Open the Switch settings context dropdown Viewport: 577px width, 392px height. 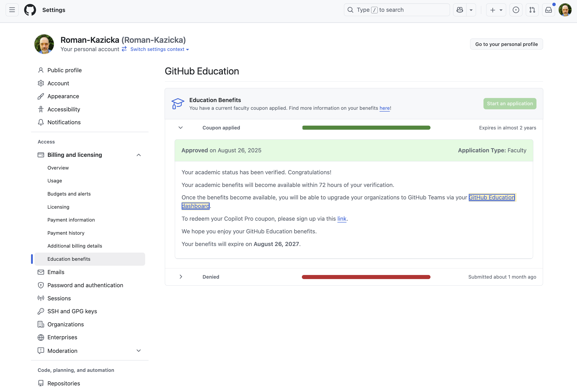tap(159, 49)
